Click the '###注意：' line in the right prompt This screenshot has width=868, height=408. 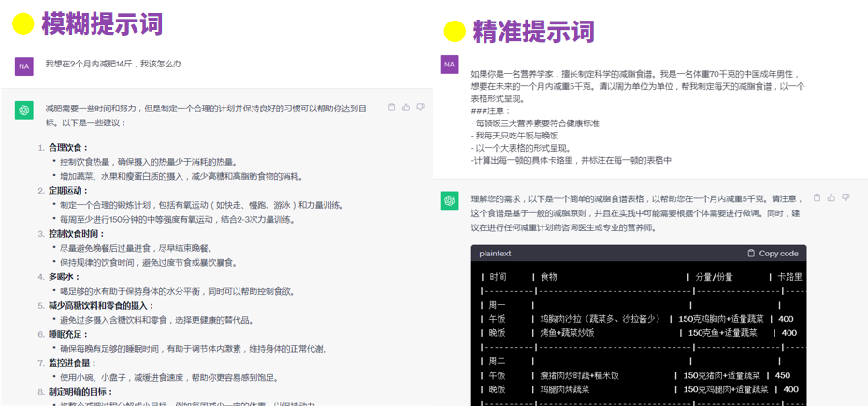point(491,111)
